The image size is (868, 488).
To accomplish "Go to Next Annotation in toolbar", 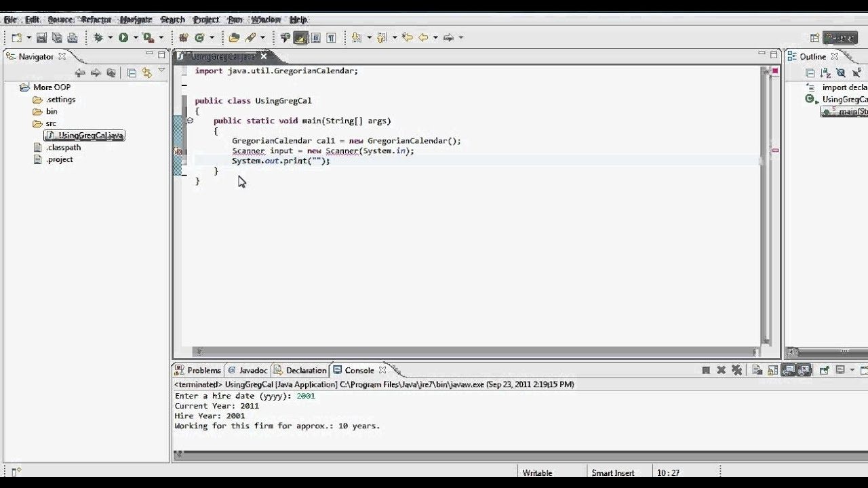I will coord(357,38).
